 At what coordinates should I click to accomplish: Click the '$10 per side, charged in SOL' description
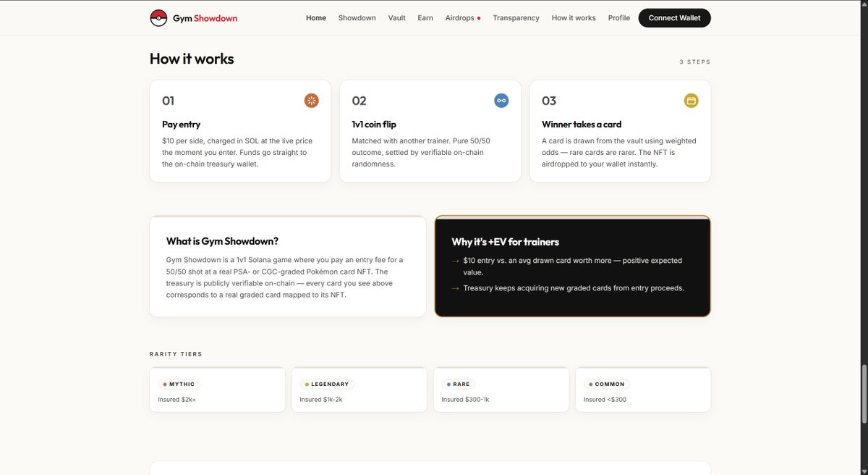(x=237, y=153)
